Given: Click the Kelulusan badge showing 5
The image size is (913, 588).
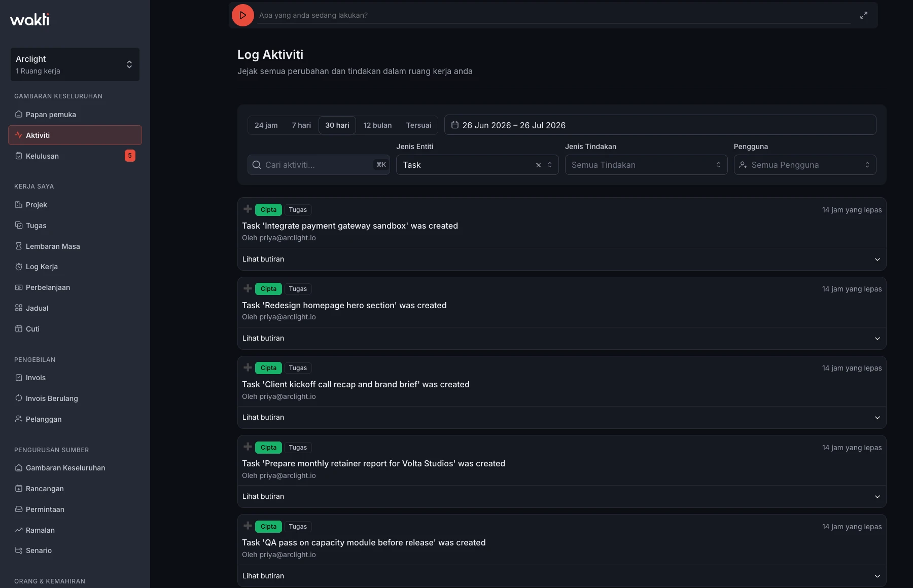Looking at the screenshot, I should point(130,156).
